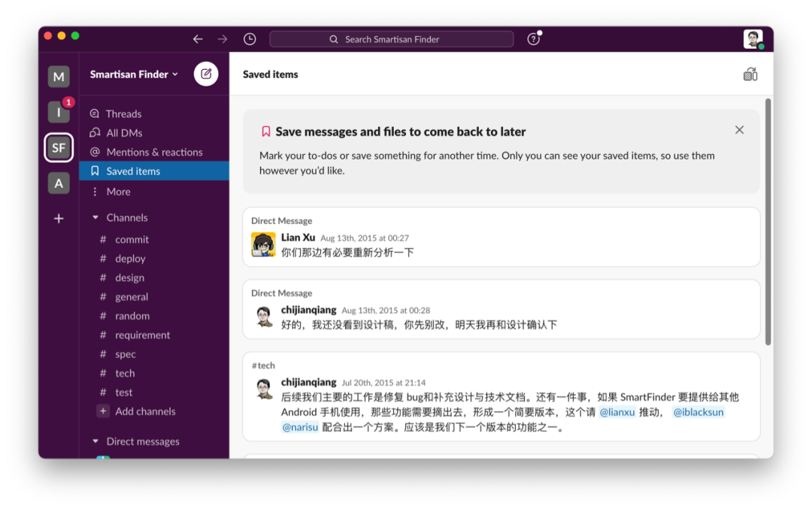
Task: Click chijianqiang name in the 00:28 message
Action: [x=309, y=310]
